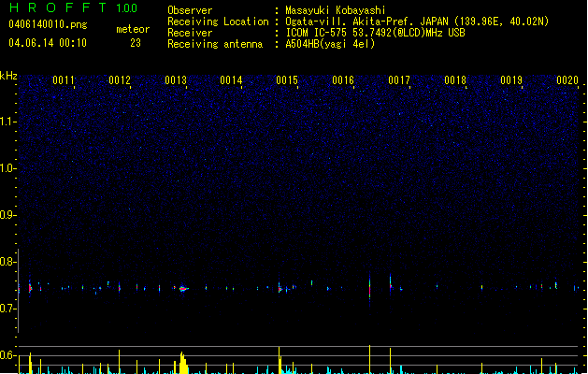The height and width of the screenshot is (374, 588).
Task: Click the HROFFT program title
Action: (58, 7)
